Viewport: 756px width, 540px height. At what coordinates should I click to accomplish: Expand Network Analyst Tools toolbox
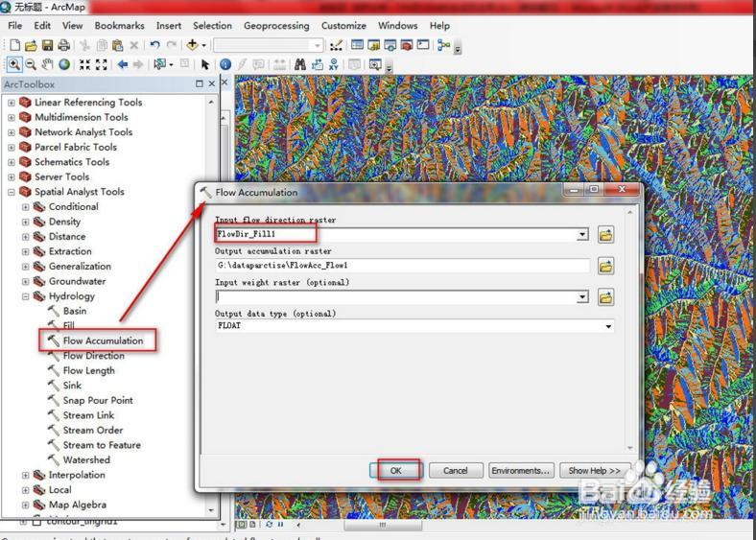pos(12,132)
